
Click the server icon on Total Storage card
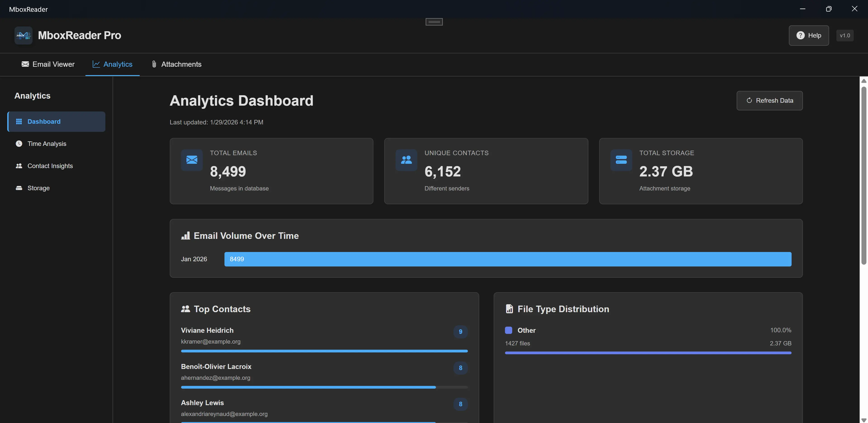[621, 160]
